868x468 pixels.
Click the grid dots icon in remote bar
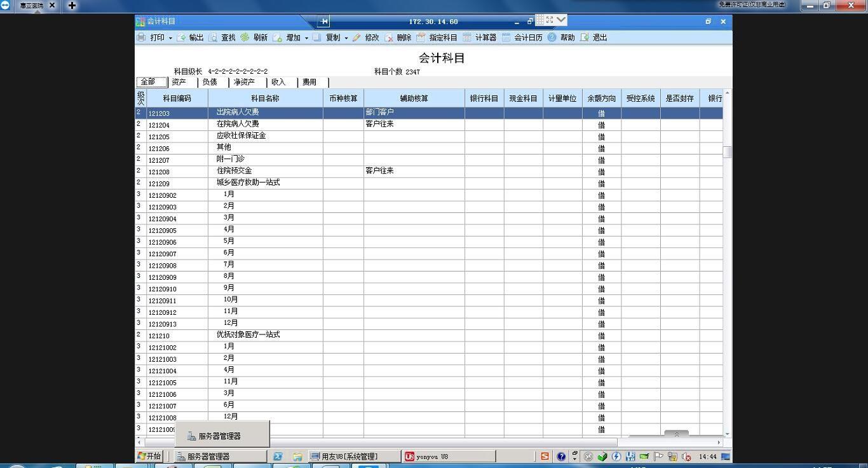click(x=540, y=20)
